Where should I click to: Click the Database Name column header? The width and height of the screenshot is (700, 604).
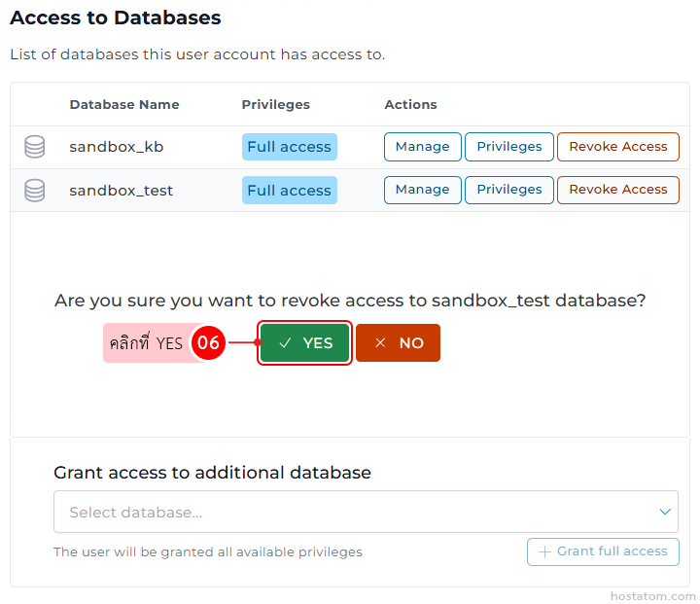(x=124, y=104)
